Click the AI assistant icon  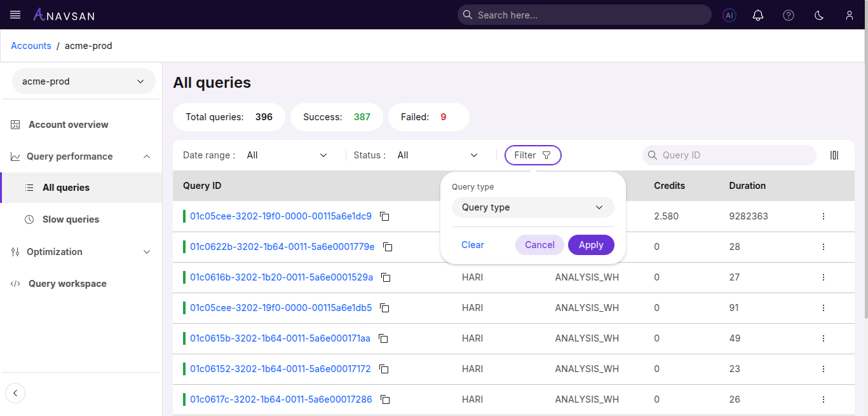pyautogui.click(x=729, y=15)
